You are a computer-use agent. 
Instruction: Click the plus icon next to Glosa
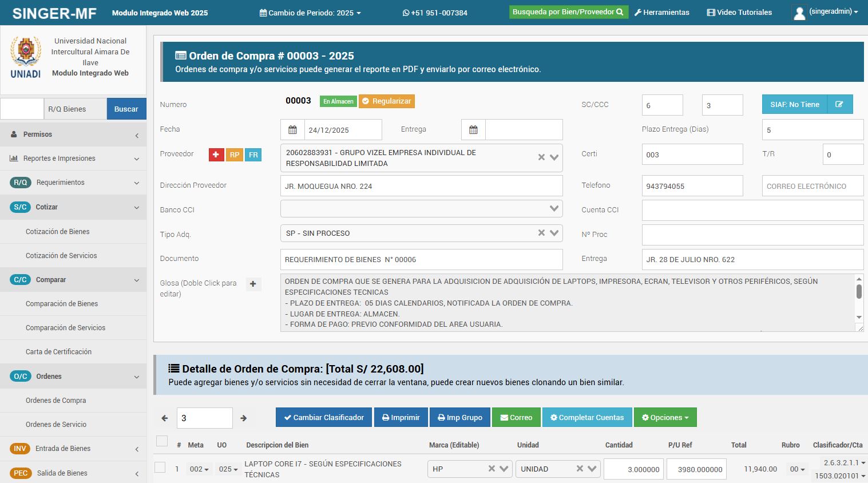pyautogui.click(x=253, y=284)
